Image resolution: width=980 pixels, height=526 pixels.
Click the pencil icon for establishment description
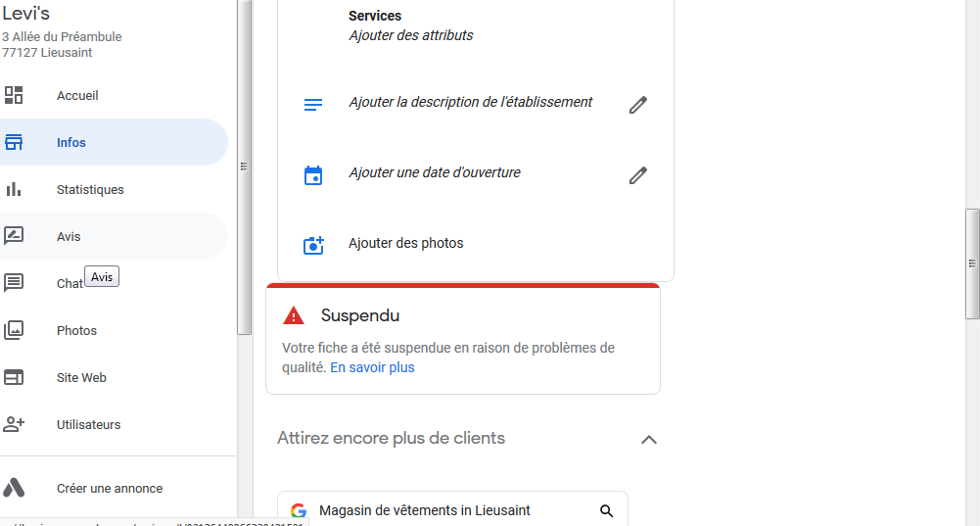(x=638, y=105)
